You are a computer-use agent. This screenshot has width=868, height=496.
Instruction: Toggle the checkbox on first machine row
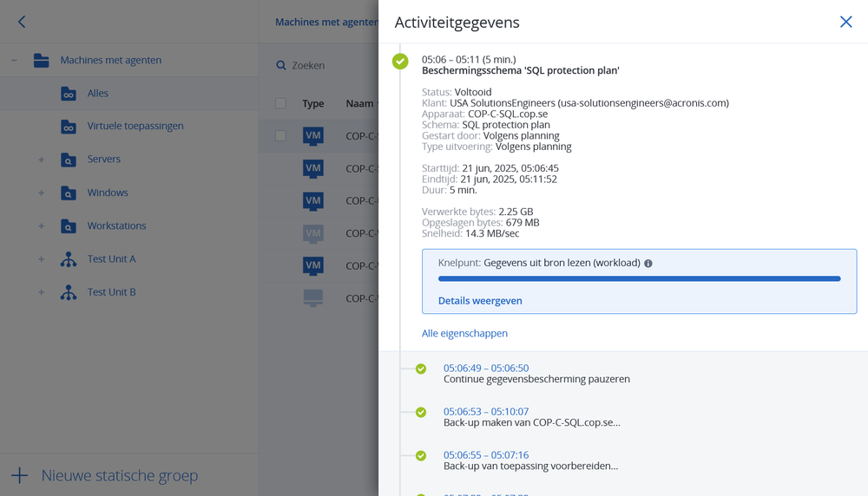280,136
